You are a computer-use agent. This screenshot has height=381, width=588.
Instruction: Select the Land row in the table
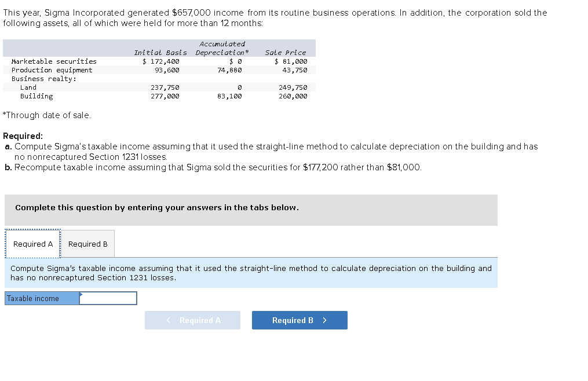pyautogui.click(x=29, y=87)
